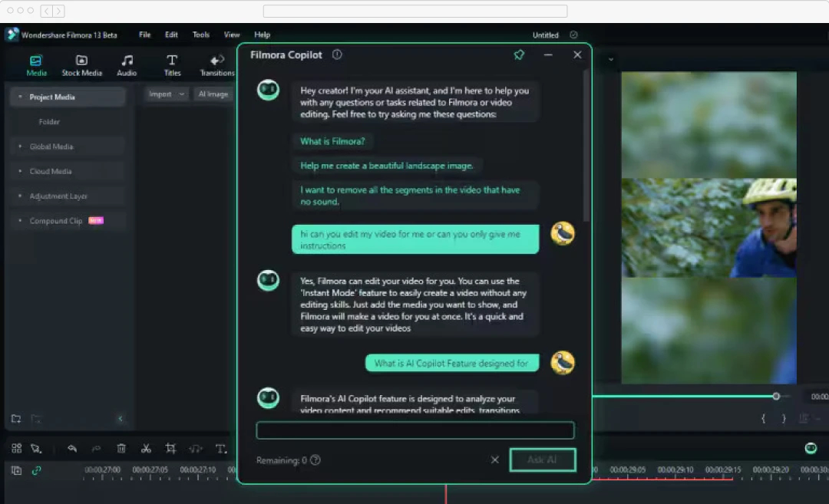Image resolution: width=829 pixels, height=504 pixels.
Task: Open the Remaining count help icon
Action: click(x=315, y=460)
